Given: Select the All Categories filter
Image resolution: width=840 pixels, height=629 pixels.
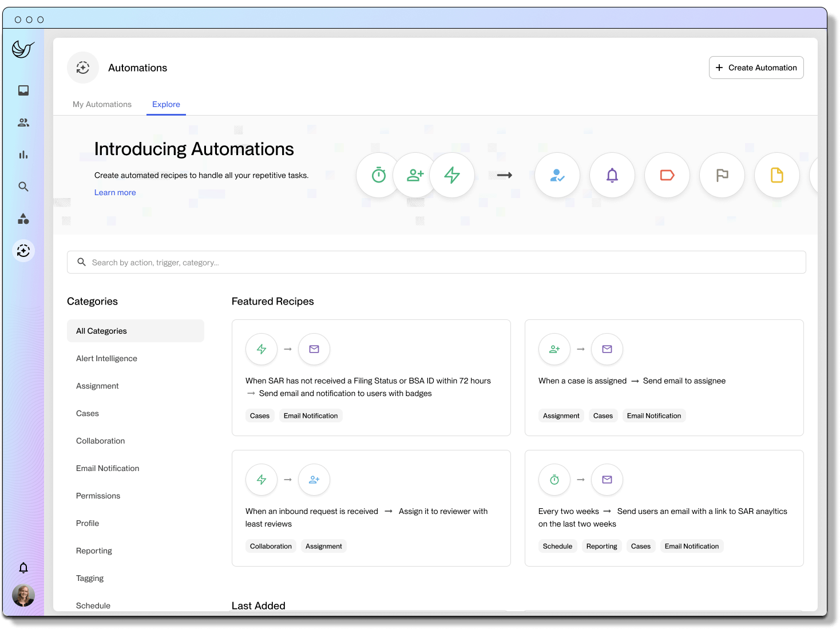Looking at the screenshot, I should pyautogui.click(x=101, y=330).
